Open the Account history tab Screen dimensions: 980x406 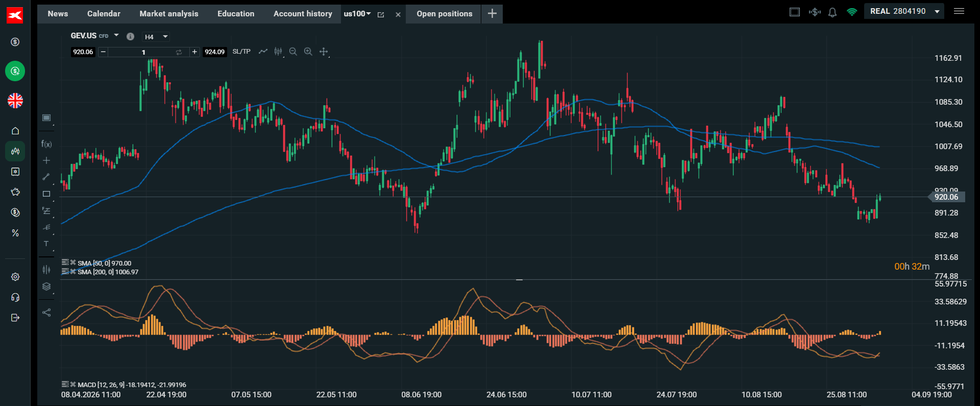click(x=303, y=14)
